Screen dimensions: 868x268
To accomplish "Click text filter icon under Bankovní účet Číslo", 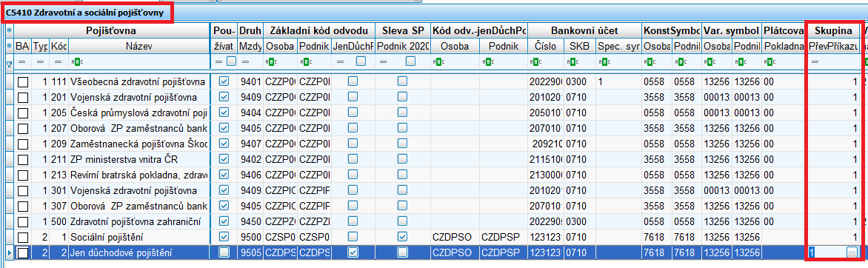I will (534, 61).
